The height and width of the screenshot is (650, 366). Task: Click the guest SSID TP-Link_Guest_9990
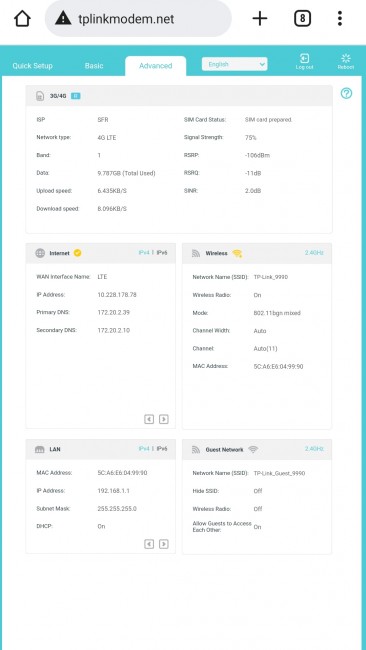coord(279,473)
